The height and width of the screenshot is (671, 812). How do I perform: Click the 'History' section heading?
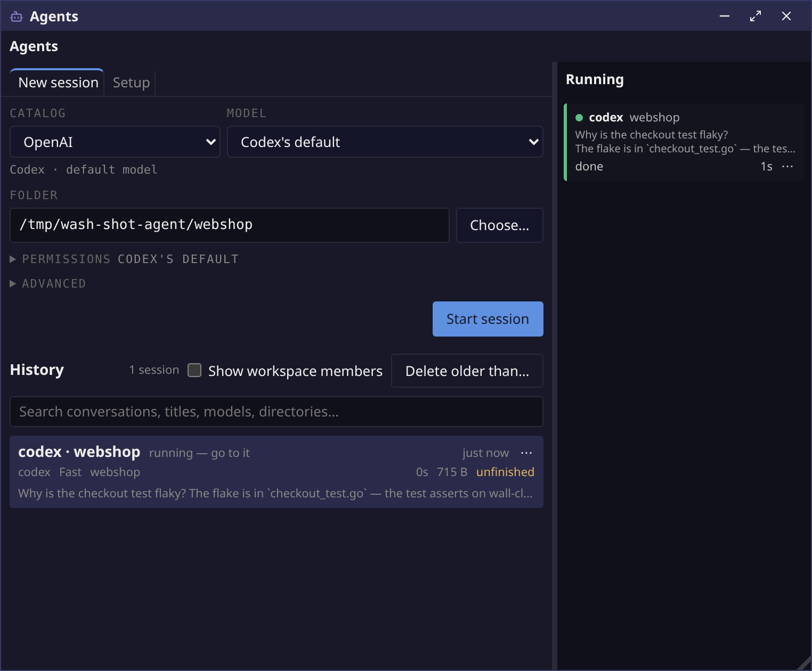[37, 370]
